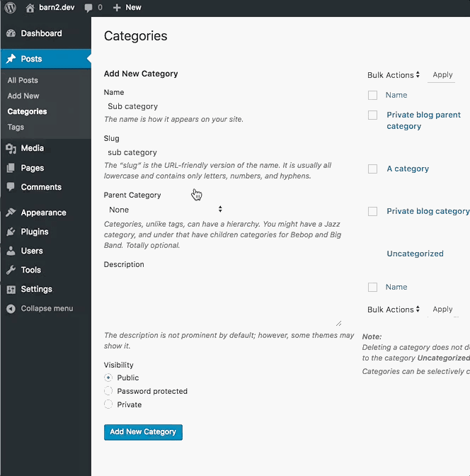
Task: Choose the Private visibility radio button
Action: point(108,404)
